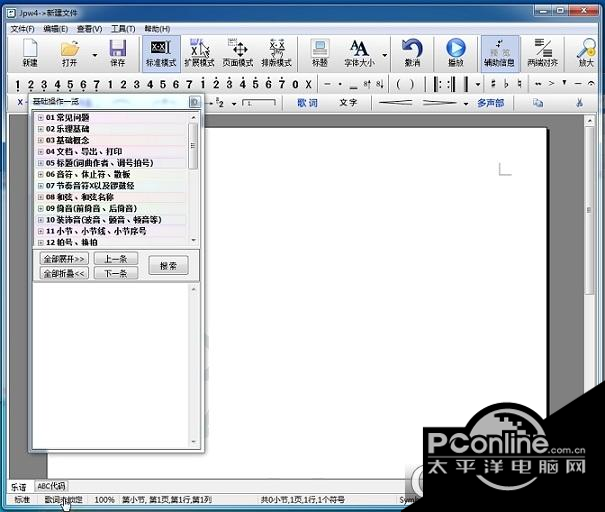The height and width of the screenshot is (512, 605).
Task: Click the 搜索 search button
Action: (x=168, y=265)
